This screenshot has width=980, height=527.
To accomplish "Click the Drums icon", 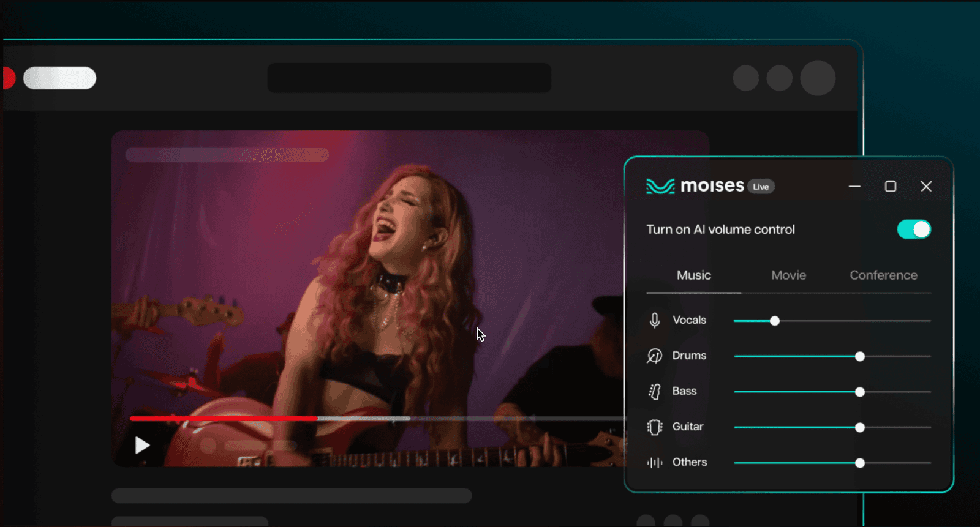I will [x=654, y=356].
